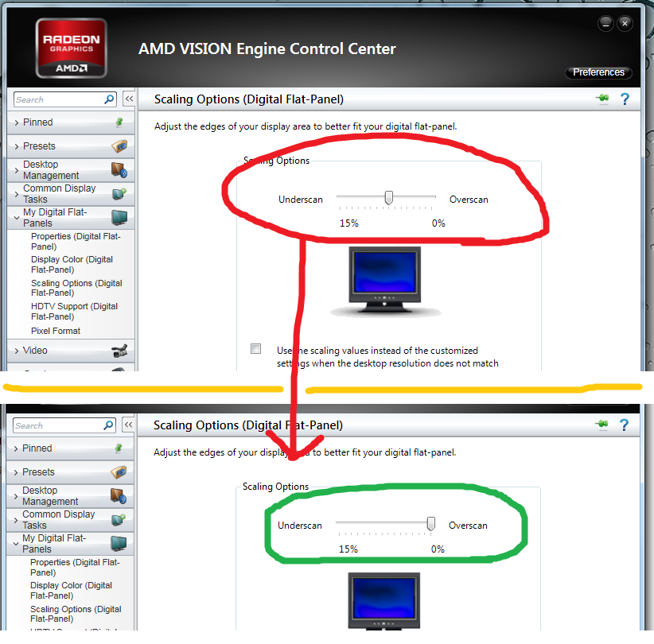Collapse the lower sidebar with the double-arrow button
The width and height of the screenshot is (654, 644).
click(x=128, y=425)
